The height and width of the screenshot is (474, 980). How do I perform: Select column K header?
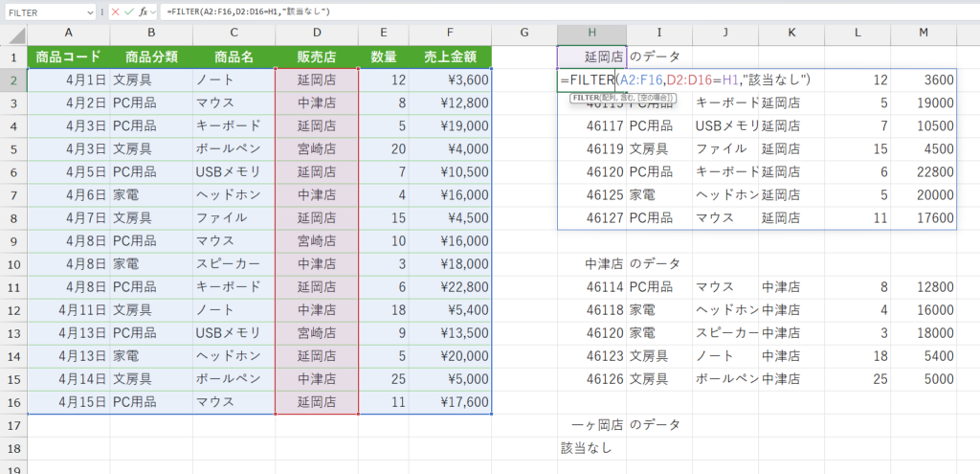(x=791, y=34)
